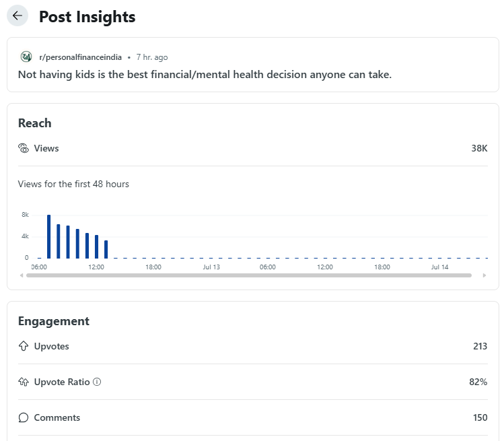504x441 pixels.
Task: Click the Upvote Ratio double-arrow icon
Action: click(24, 382)
